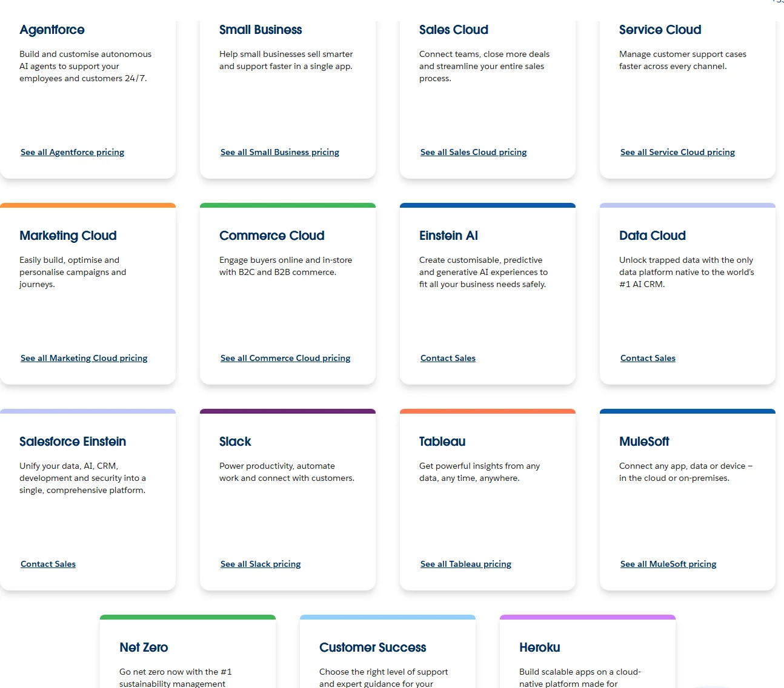
Task: Open See all Small Business pricing
Action: [280, 152]
